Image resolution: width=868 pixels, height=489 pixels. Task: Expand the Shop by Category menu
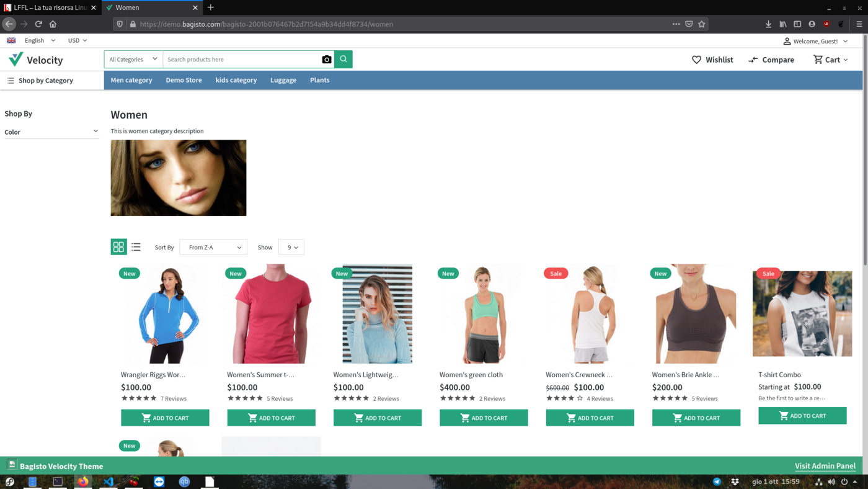pos(40,80)
